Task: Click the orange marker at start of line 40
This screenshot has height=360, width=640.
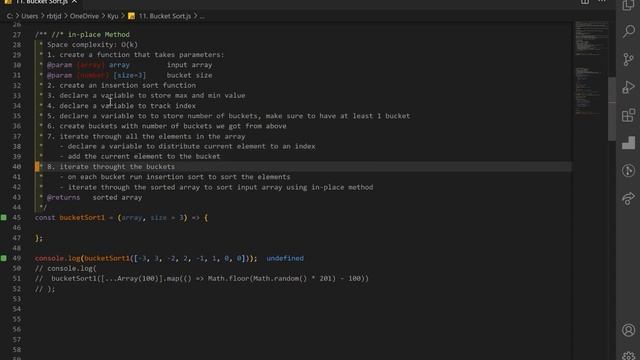Action: pos(37,167)
